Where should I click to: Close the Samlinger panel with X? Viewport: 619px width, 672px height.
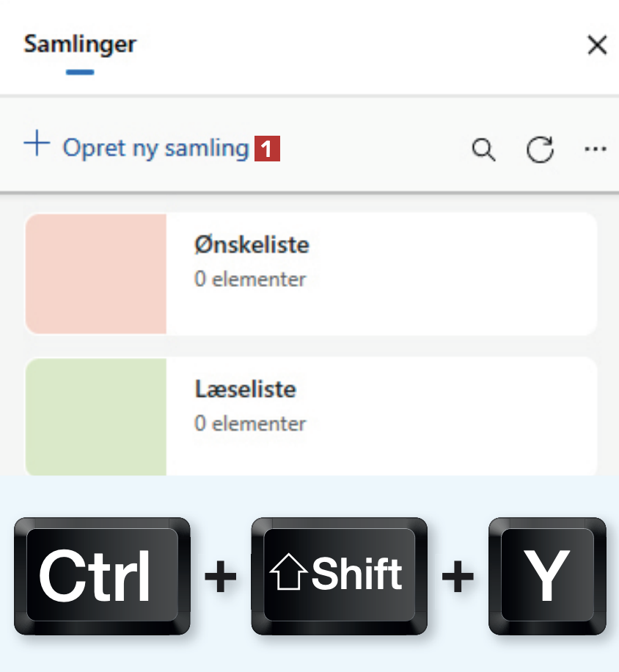597,45
